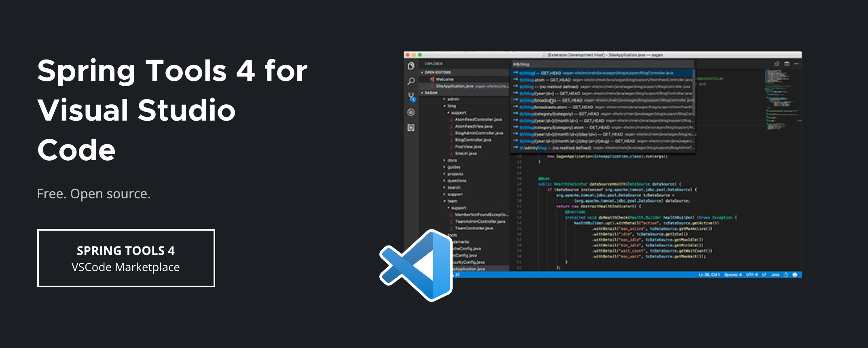
Task: Click the large Visual Studio Code logo
Action: (x=416, y=265)
